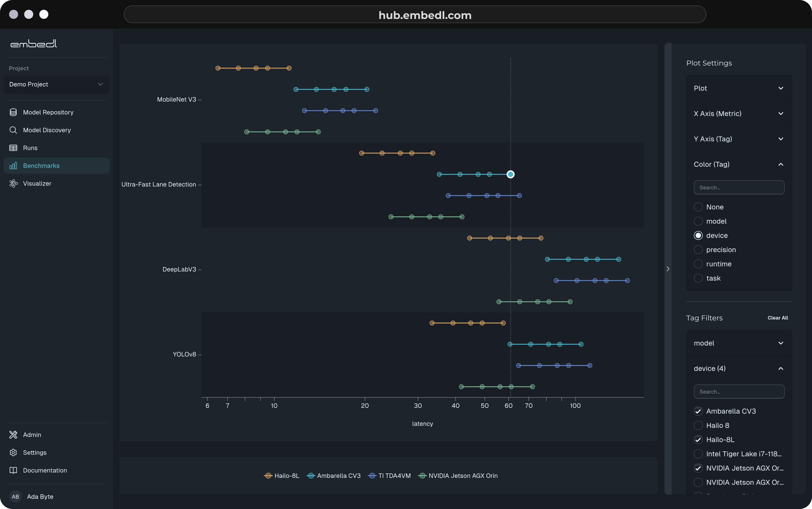The image size is (812, 509).
Task: Click the Benchmarks bar chart icon
Action: (13, 166)
